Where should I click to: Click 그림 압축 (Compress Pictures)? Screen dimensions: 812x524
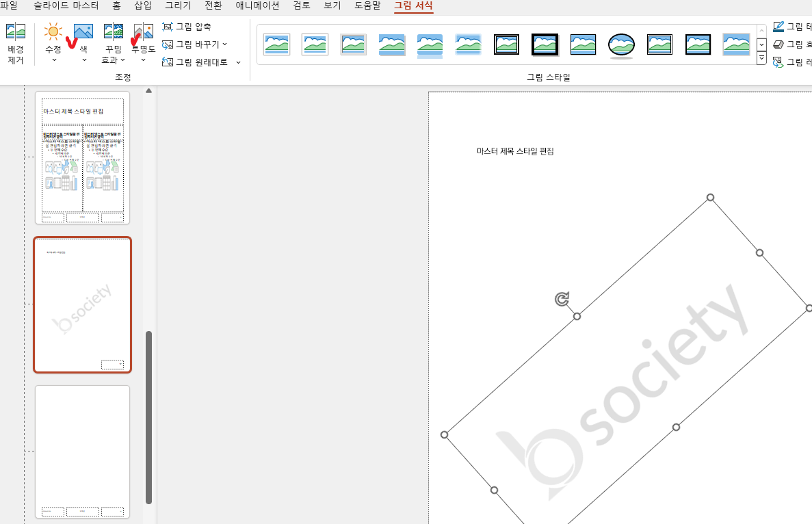click(187, 27)
